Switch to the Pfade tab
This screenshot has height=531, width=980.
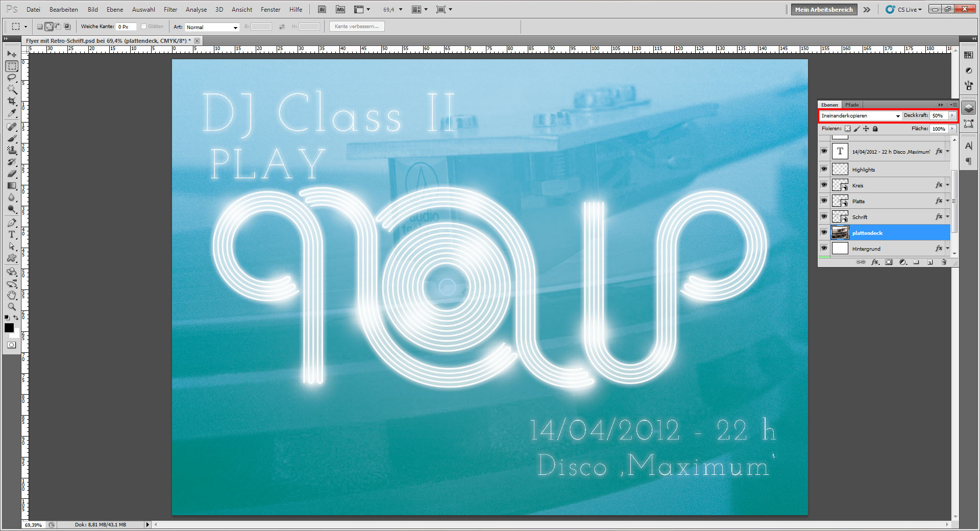tap(852, 105)
